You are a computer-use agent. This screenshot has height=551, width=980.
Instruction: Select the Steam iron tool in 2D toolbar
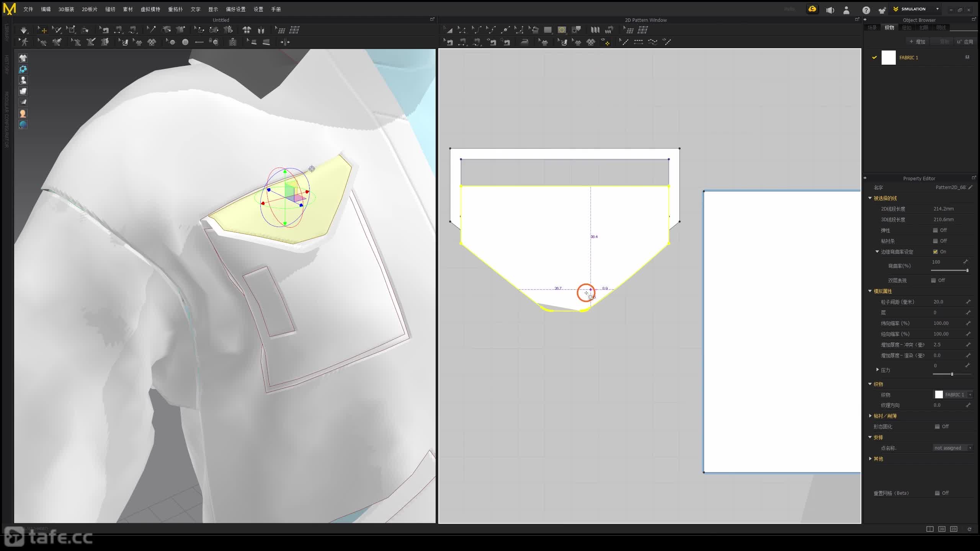pyautogui.click(x=524, y=42)
